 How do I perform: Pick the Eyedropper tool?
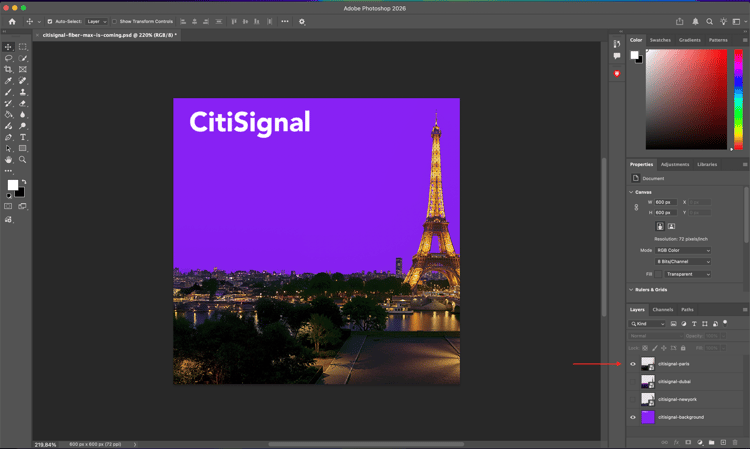(x=8, y=81)
